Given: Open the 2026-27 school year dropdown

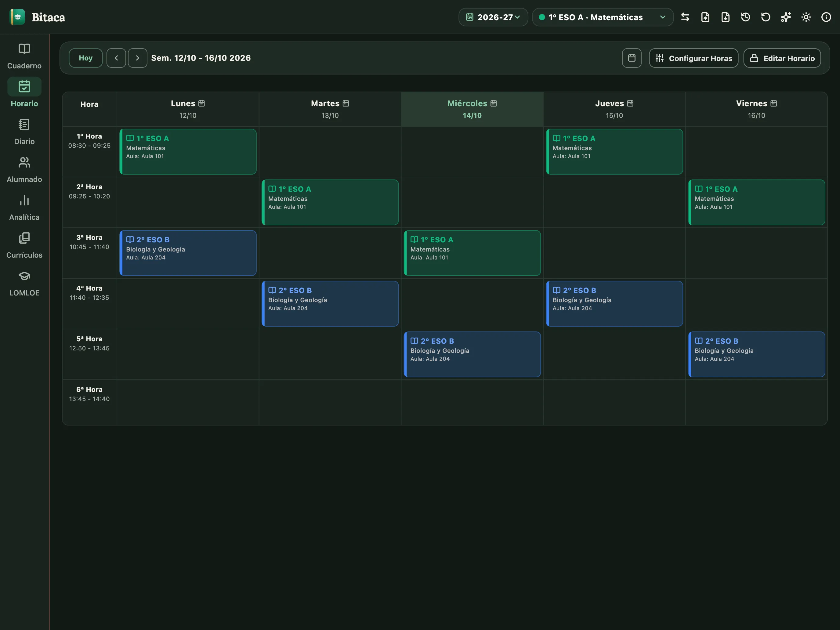Looking at the screenshot, I should [x=493, y=17].
